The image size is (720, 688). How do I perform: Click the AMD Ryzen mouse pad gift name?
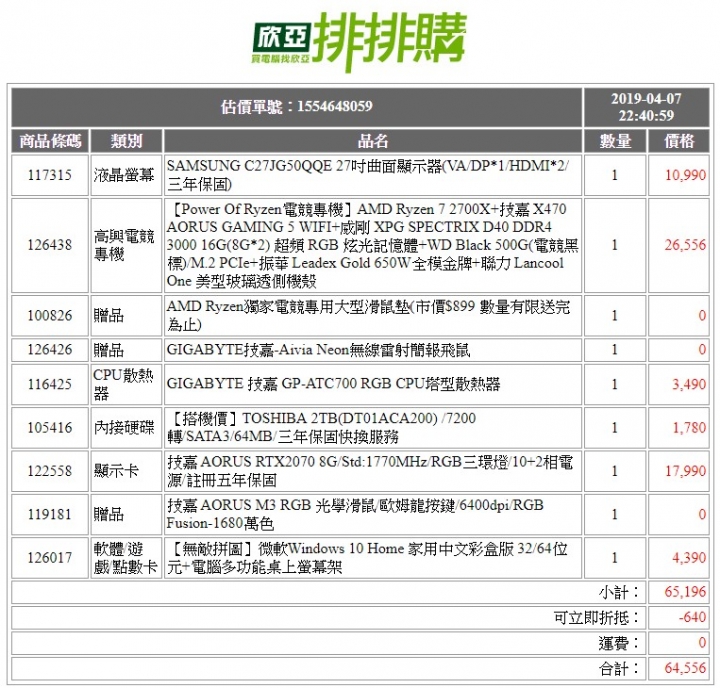pos(368,316)
